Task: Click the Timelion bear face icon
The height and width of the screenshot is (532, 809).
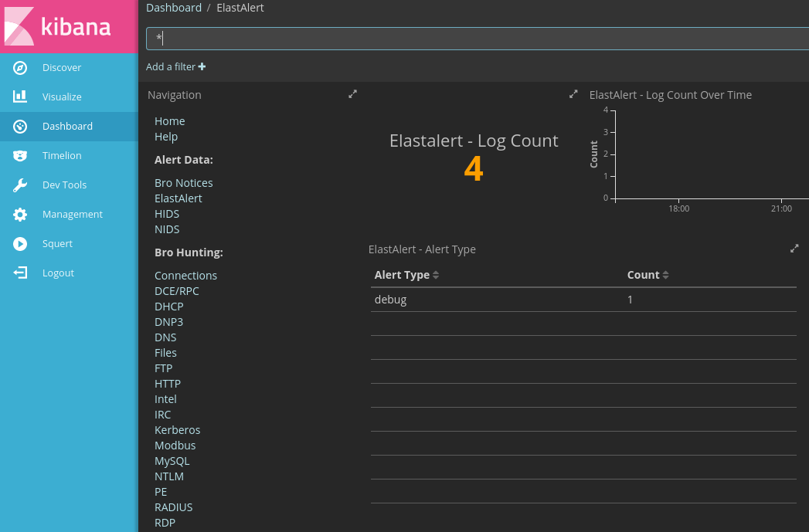Action: (x=20, y=156)
